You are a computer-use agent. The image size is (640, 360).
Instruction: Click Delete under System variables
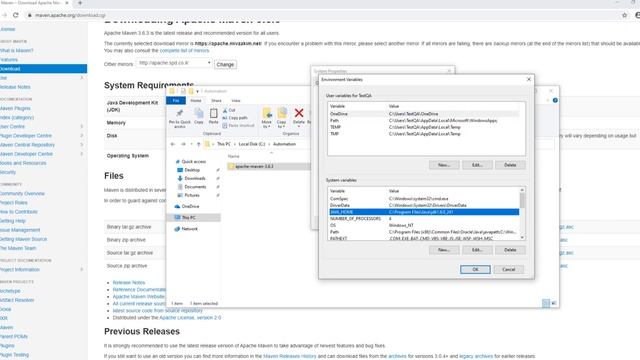(510, 250)
